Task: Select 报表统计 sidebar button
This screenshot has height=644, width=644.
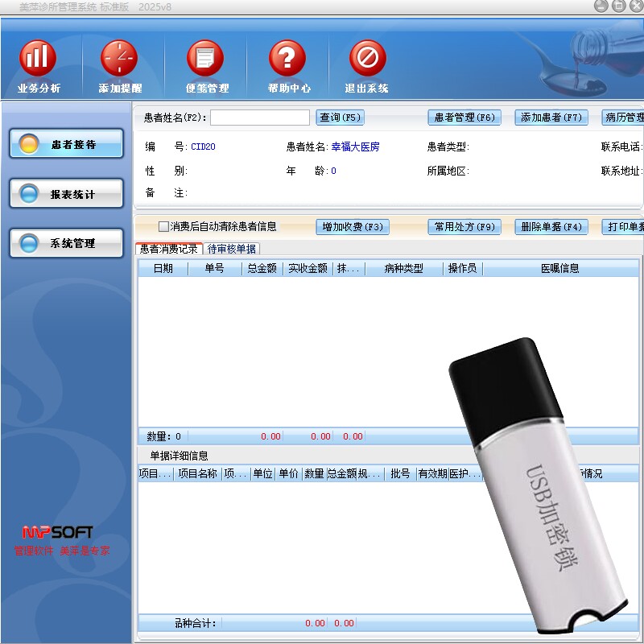Action: pos(67,193)
